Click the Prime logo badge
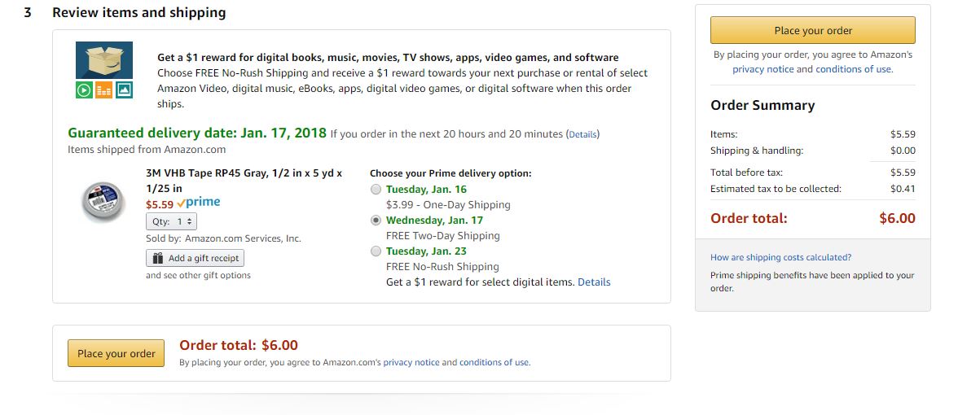Image resolution: width=980 pixels, height=415 pixels. [198, 203]
